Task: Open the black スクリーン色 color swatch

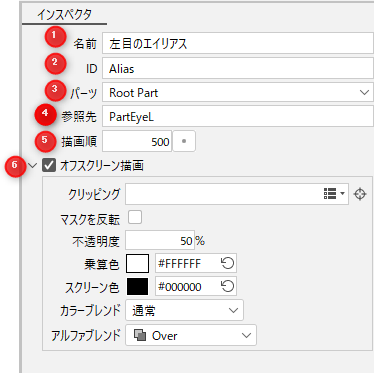Action: pyautogui.click(x=137, y=286)
